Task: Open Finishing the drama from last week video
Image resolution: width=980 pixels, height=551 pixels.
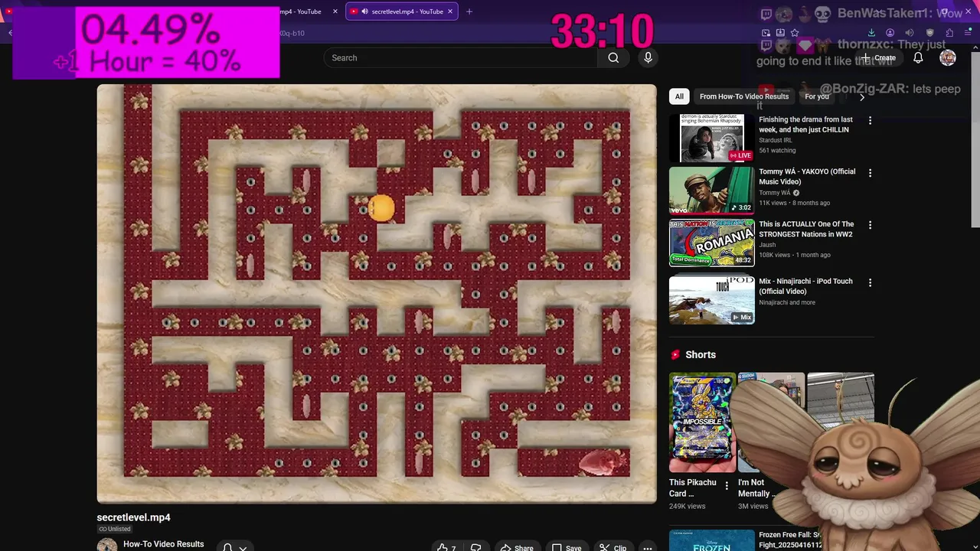Action: click(805, 125)
